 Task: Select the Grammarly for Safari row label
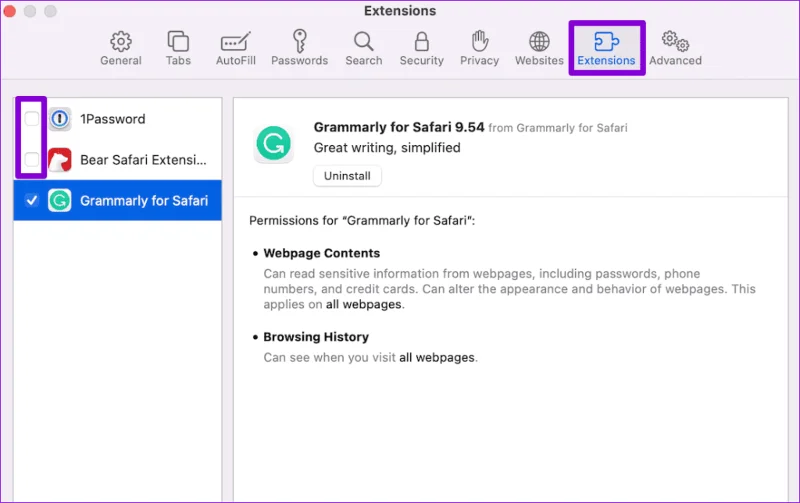pos(144,200)
